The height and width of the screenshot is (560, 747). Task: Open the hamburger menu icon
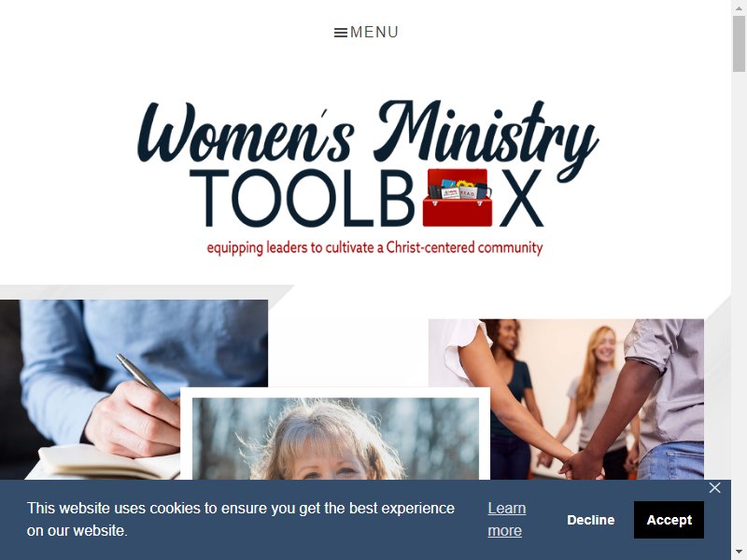point(340,33)
